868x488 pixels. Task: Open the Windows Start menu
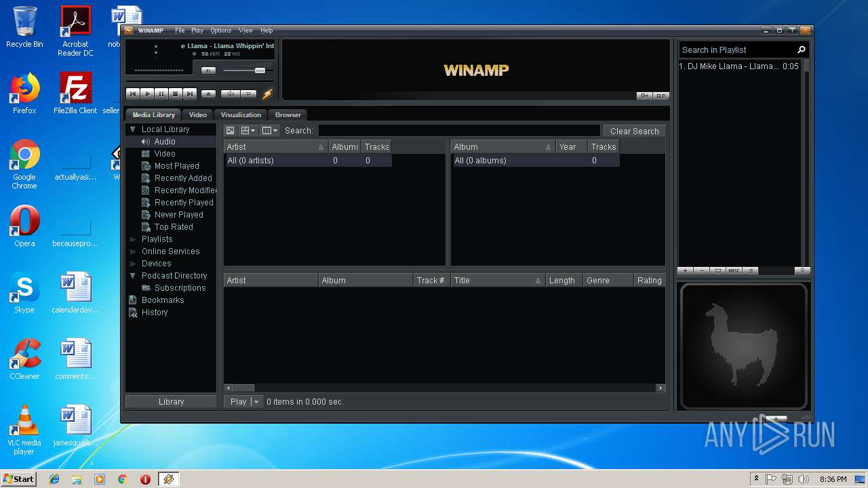(x=19, y=479)
